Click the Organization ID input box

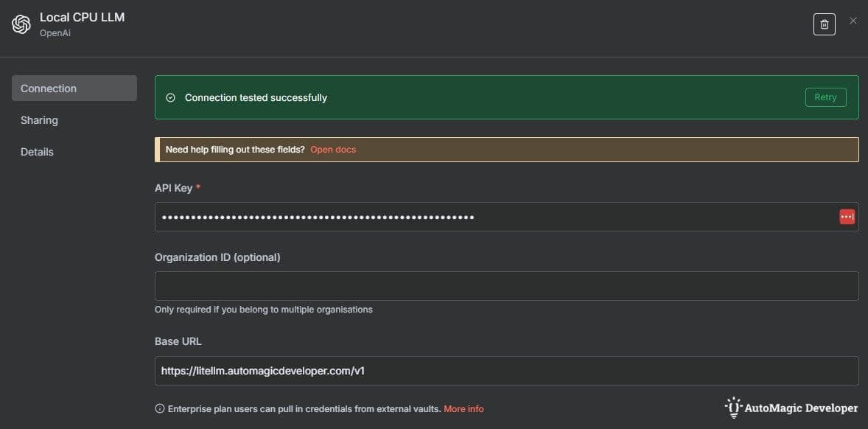(x=506, y=286)
